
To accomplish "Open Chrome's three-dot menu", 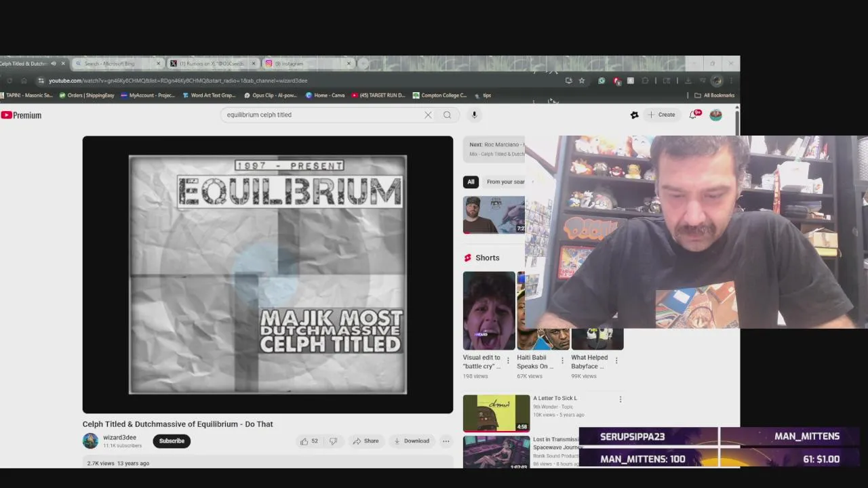I will [x=730, y=81].
